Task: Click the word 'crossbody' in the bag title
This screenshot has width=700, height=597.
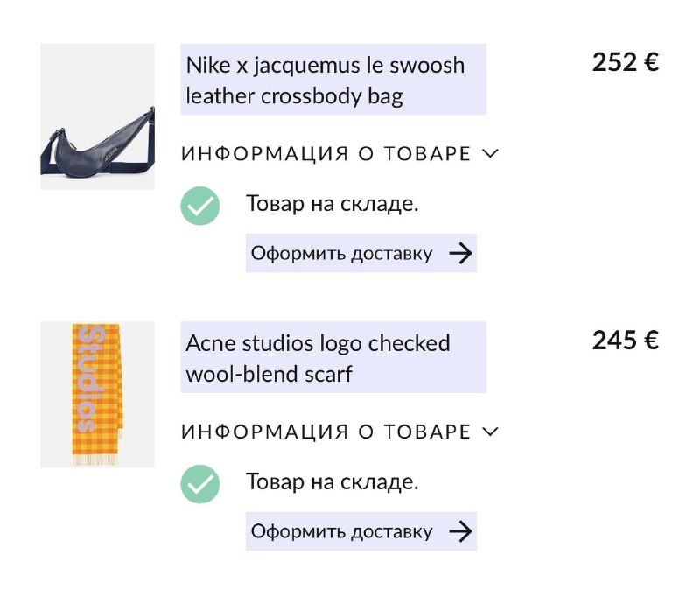Action: tap(311, 96)
